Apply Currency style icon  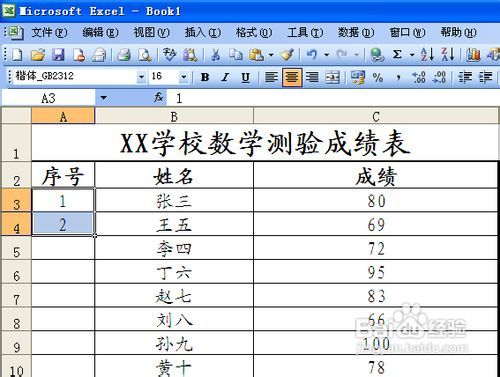click(357, 78)
